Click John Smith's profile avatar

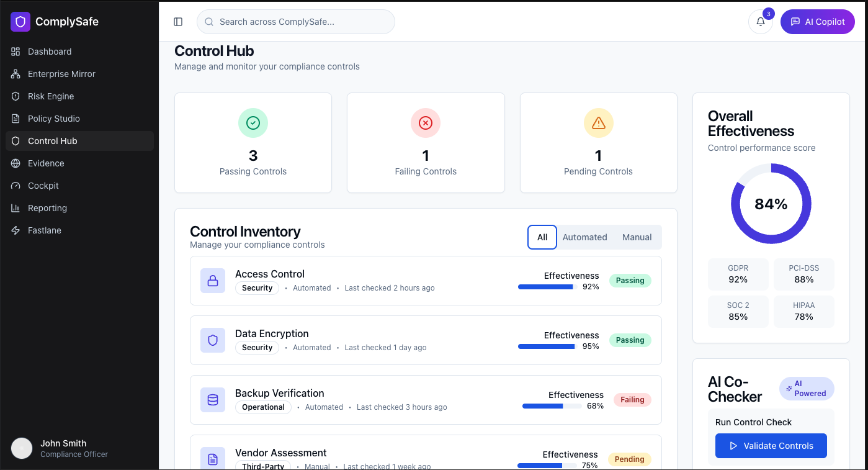click(21, 448)
